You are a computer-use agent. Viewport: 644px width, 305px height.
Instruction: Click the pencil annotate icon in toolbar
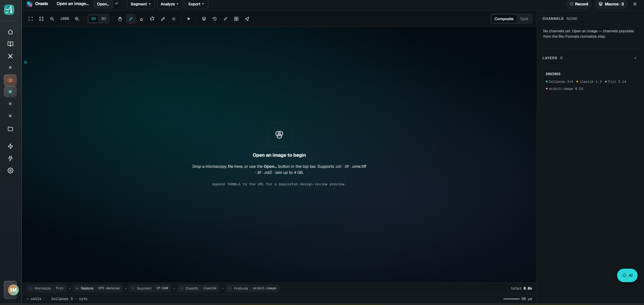pyautogui.click(x=226, y=19)
